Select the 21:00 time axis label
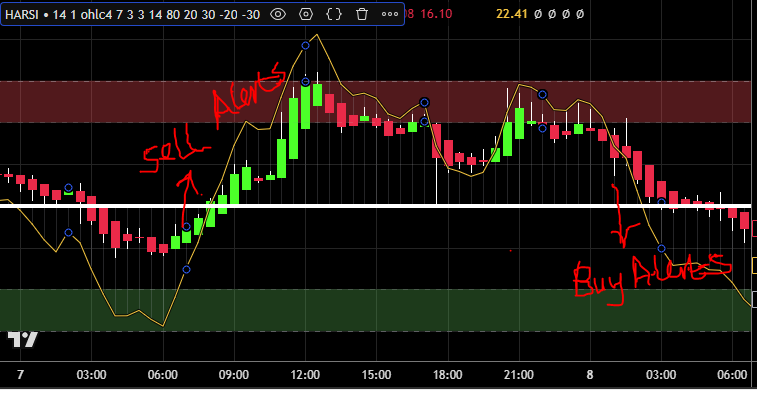The width and height of the screenshot is (757, 393). pyautogui.click(x=519, y=375)
